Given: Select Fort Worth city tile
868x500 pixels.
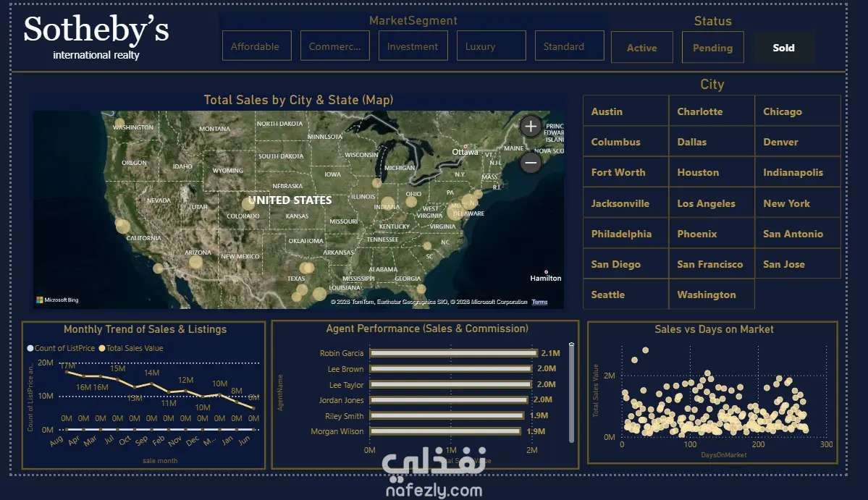Looking at the screenshot, I should (x=625, y=172).
